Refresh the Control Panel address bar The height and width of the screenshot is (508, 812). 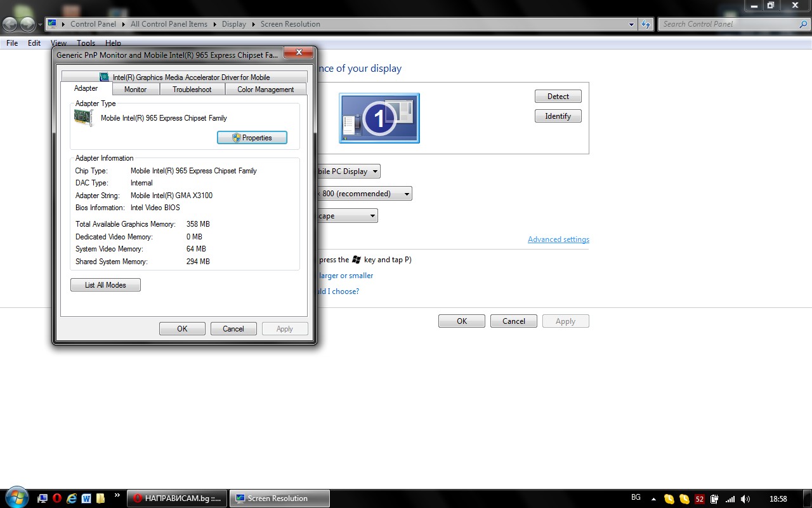(646, 24)
